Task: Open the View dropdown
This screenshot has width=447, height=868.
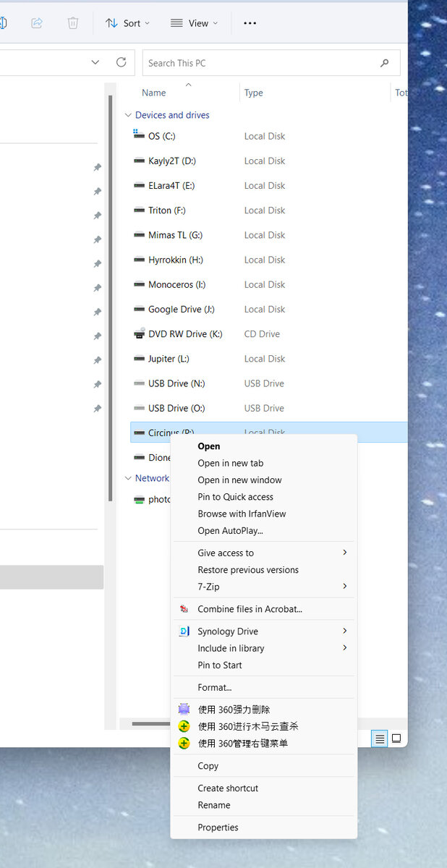Action: click(194, 23)
